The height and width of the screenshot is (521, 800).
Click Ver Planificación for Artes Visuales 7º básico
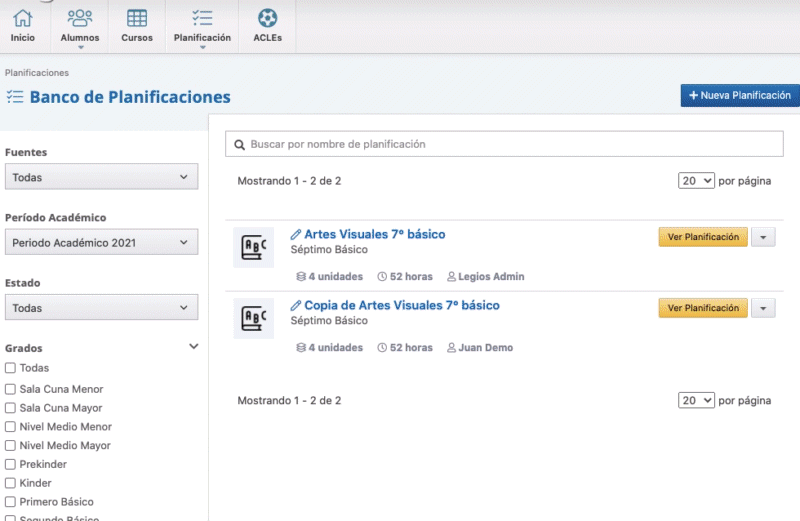[x=703, y=237]
